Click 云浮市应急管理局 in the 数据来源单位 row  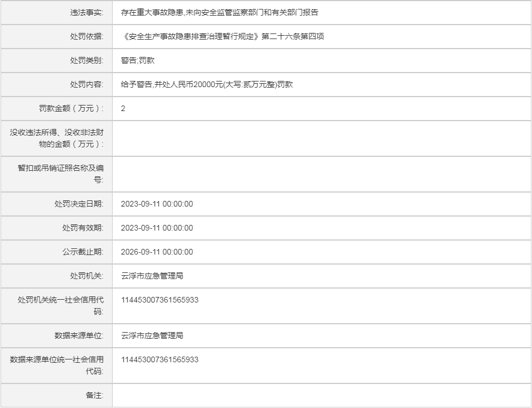click(x=152, y=335)
